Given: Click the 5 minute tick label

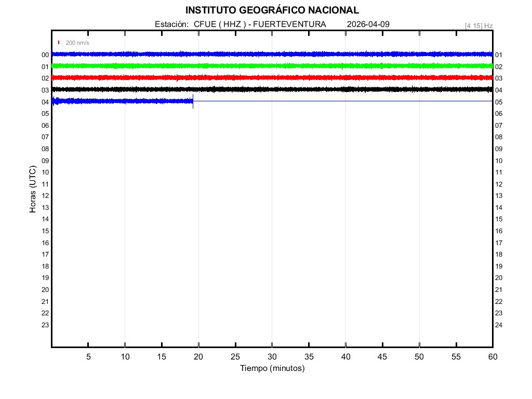Looking at the screenshot, I should (x=88, y=357).
